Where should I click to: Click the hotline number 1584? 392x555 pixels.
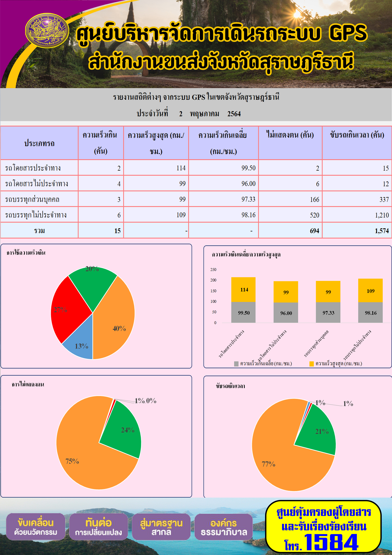[x=331, y=543]
